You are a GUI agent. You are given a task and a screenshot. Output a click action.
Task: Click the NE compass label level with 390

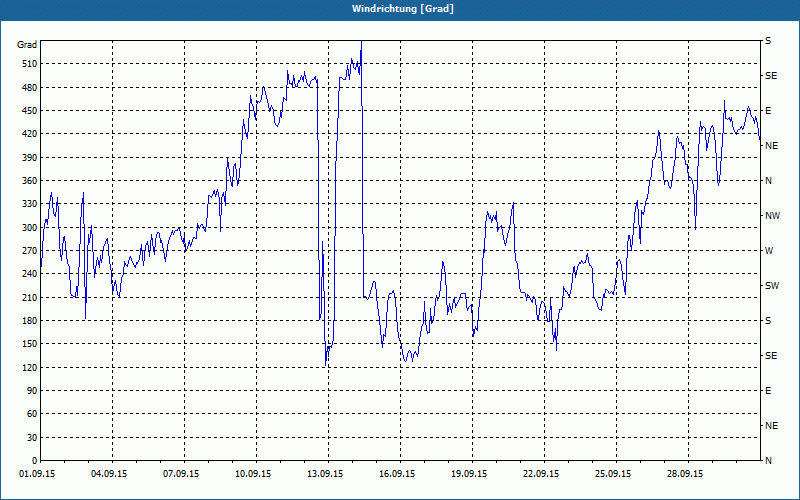click(772, 146)
